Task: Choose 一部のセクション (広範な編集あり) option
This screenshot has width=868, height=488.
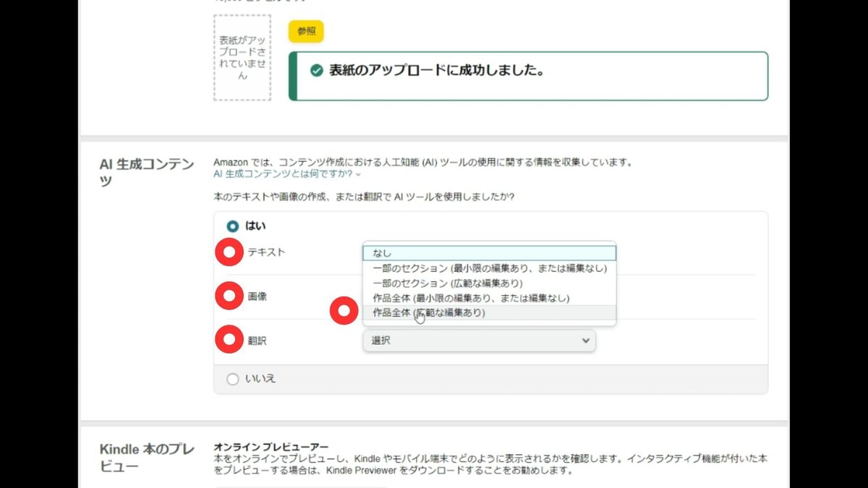Action: pos(490,283)
